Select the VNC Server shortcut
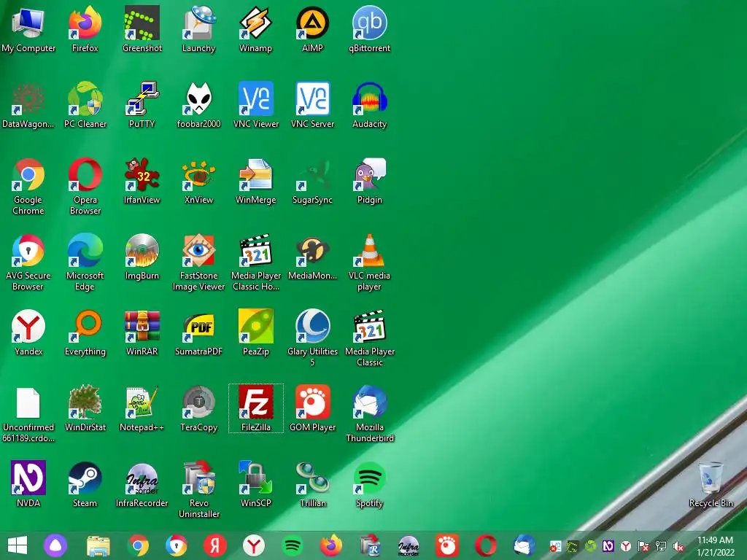747x560 pixels. pyautogui.click(x=312, y=105)
